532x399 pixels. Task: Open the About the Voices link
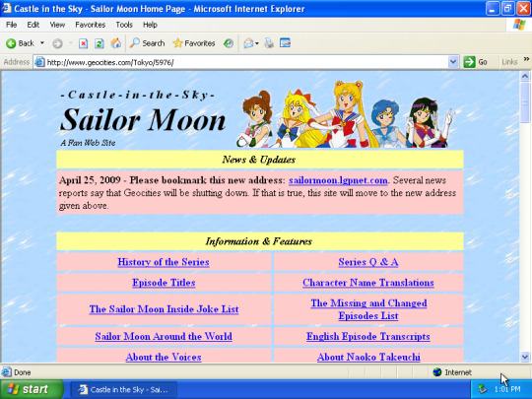(164, 357)
